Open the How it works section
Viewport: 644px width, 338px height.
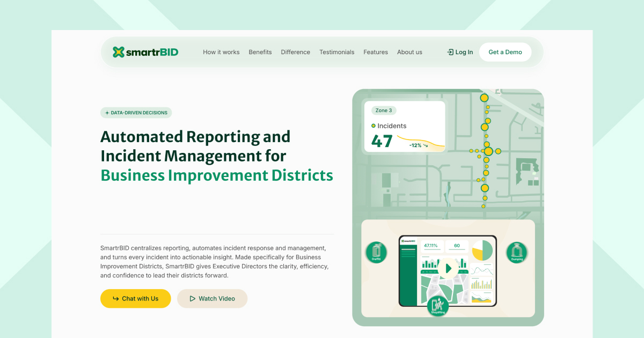[x=221, y=52]
